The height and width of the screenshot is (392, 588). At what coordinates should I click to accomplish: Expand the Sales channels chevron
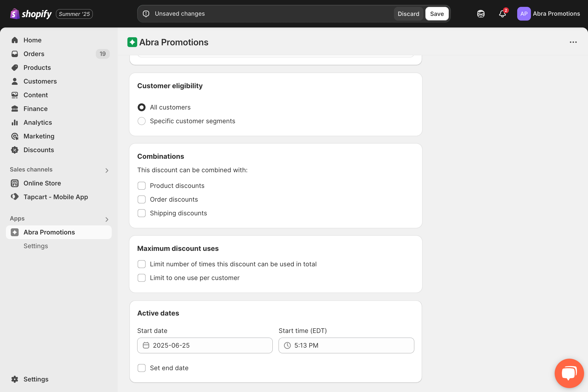107,171
